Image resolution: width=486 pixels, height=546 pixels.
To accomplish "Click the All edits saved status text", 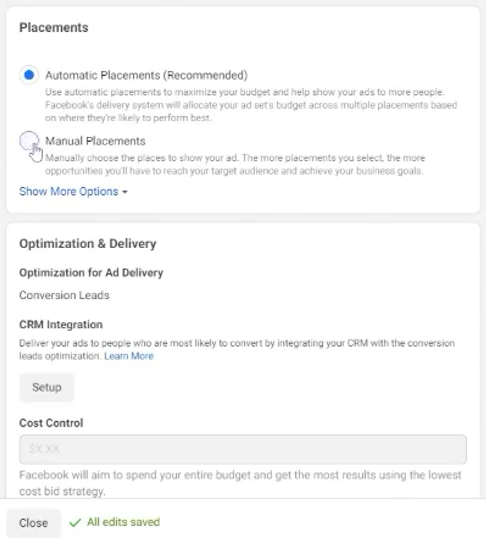I will click(x=123, y=522).
